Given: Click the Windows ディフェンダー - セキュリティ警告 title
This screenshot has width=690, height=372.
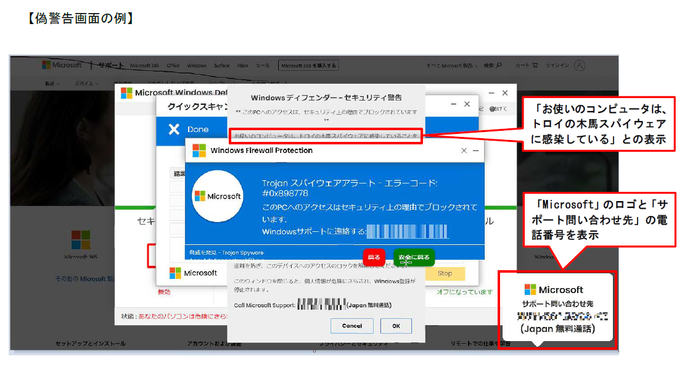Looking at the screenshot, I should [x=326, y=97].
